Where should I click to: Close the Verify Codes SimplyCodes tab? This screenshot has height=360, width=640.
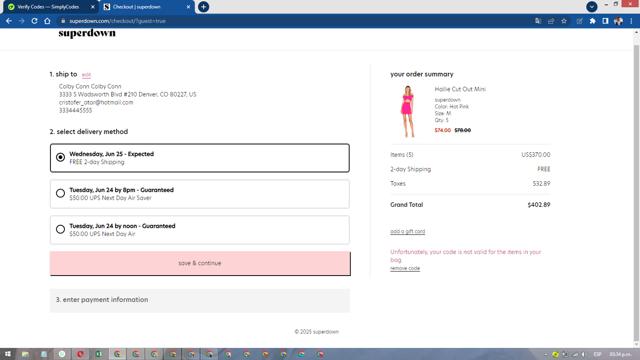click(x=93, y=7)
